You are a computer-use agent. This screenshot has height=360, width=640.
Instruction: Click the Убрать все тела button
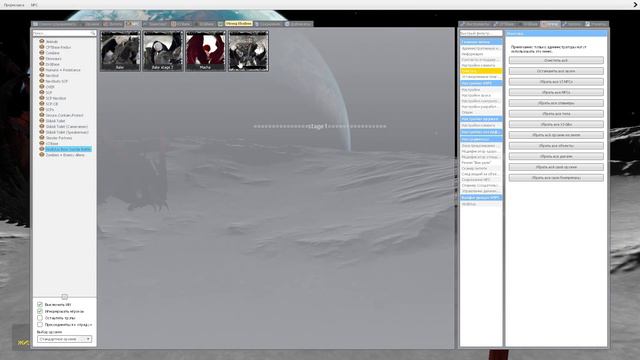tap(556, 113)
